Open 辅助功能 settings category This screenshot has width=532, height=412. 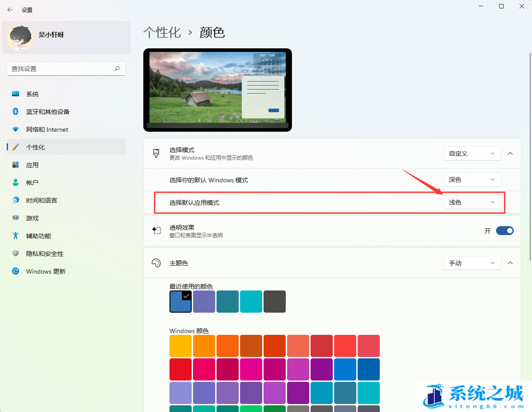pyautogui.click(x=66, y=235)
